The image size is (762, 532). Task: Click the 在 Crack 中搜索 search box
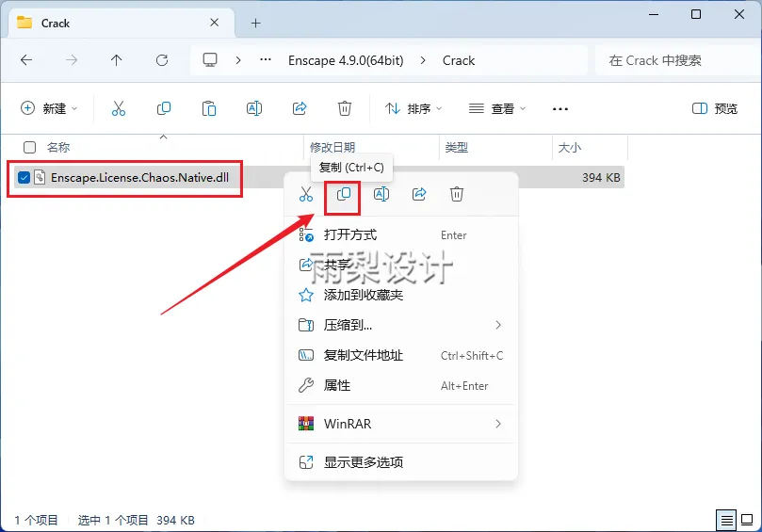[x=678, y=60]
